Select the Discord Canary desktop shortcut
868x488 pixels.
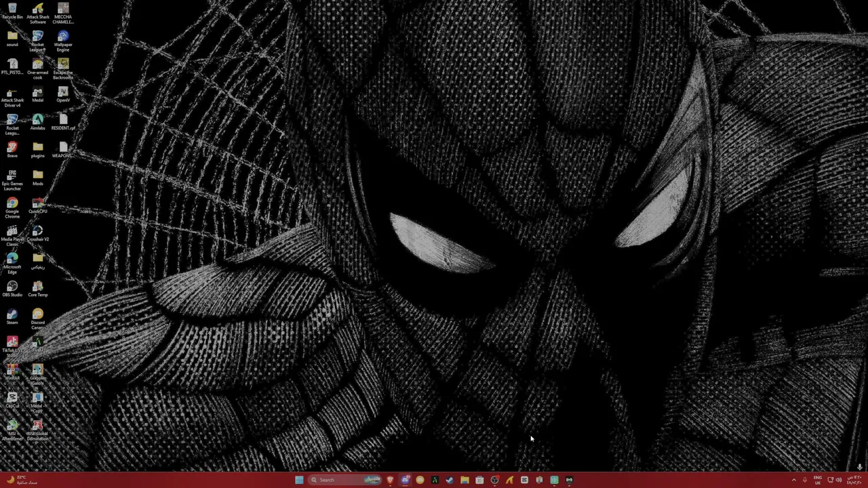[38, 319]
